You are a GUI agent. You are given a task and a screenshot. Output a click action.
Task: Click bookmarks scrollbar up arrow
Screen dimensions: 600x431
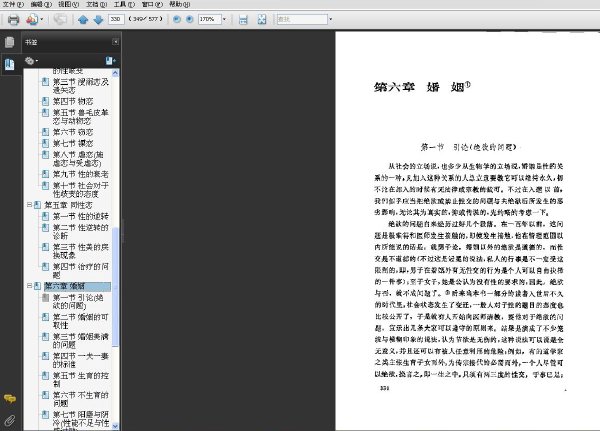(x=115, y=73)
